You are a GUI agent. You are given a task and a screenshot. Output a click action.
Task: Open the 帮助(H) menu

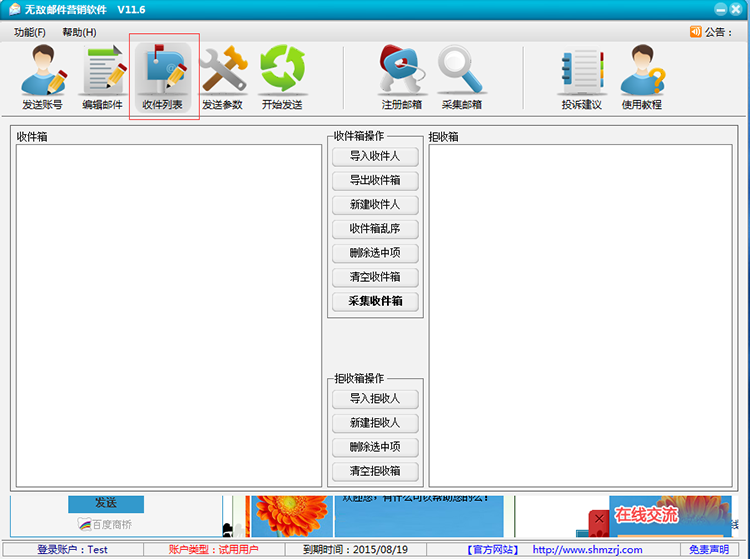[79, 32]
